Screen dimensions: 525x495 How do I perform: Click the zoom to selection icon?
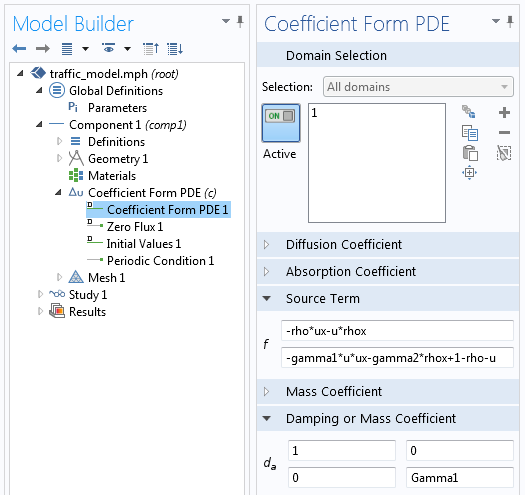469,172
